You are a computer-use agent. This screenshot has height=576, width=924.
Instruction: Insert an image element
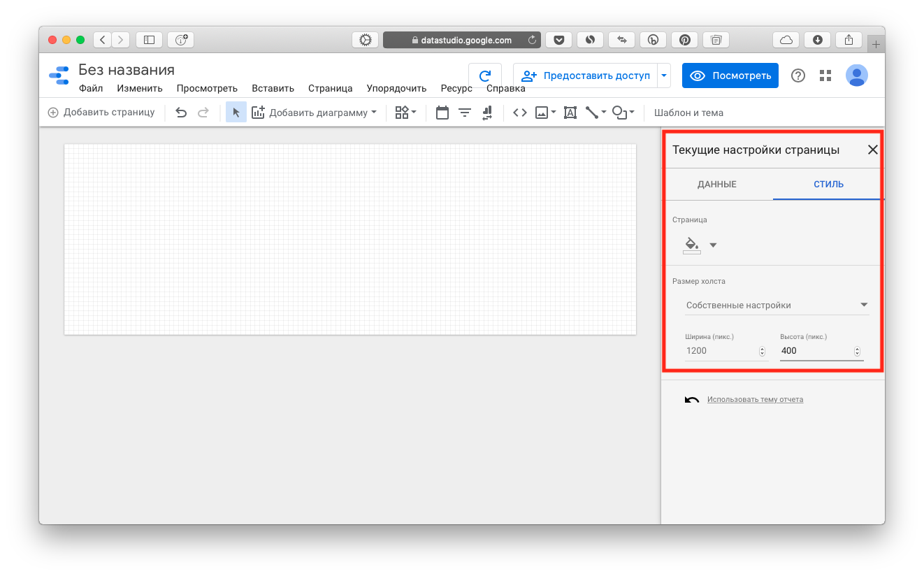[x=545, y=113]
